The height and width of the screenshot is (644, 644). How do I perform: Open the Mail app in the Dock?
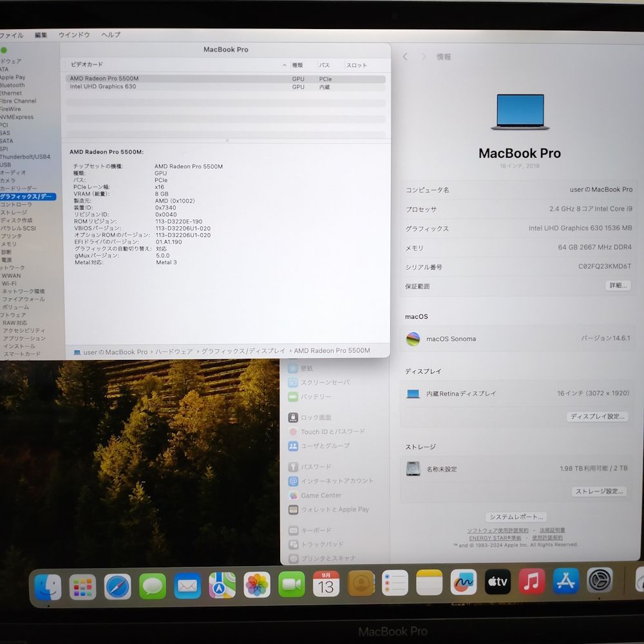coord(187,585)
